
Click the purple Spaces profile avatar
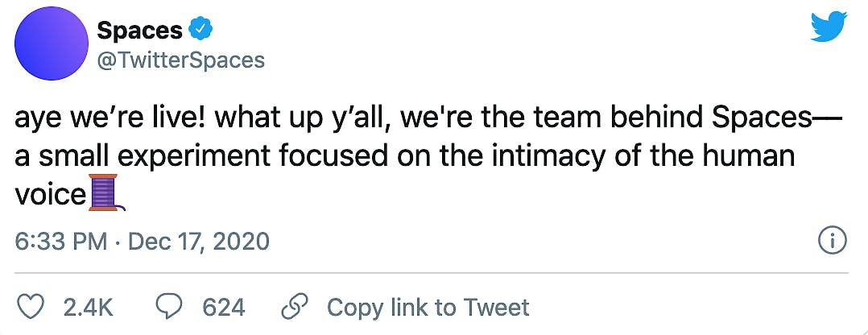(x=51, y=48)
